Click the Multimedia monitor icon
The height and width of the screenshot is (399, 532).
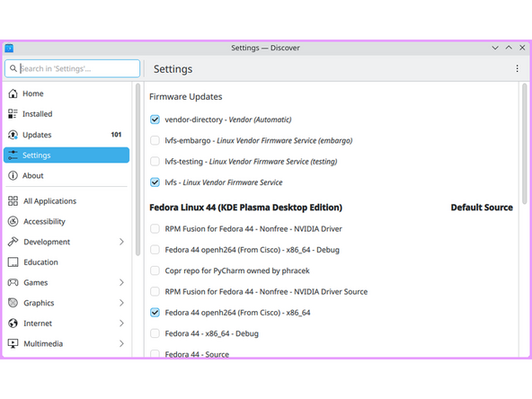pos(13,343)
